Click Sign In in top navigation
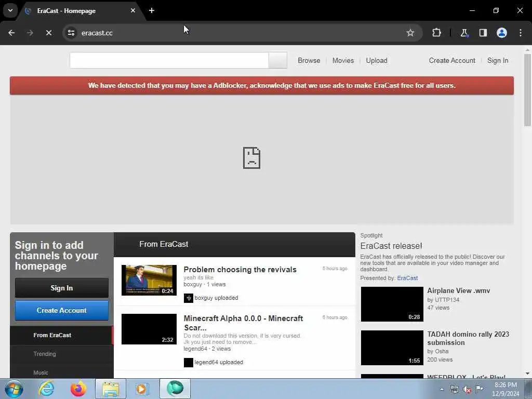 498,60
